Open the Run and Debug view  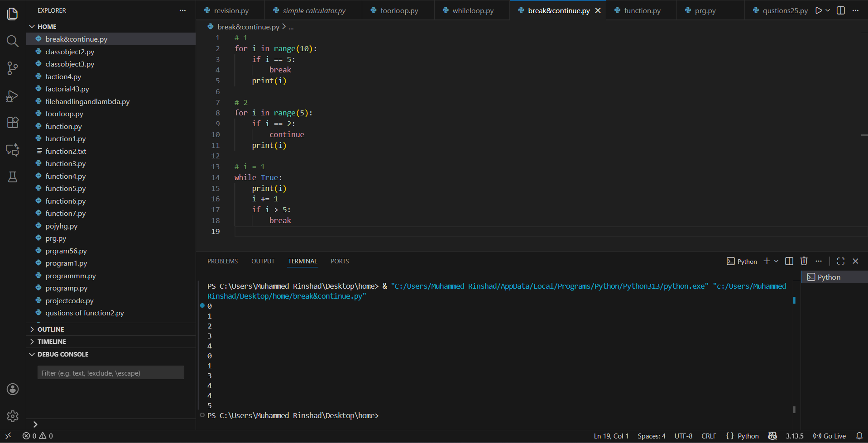pyautogui.click(x=12, y=96)
